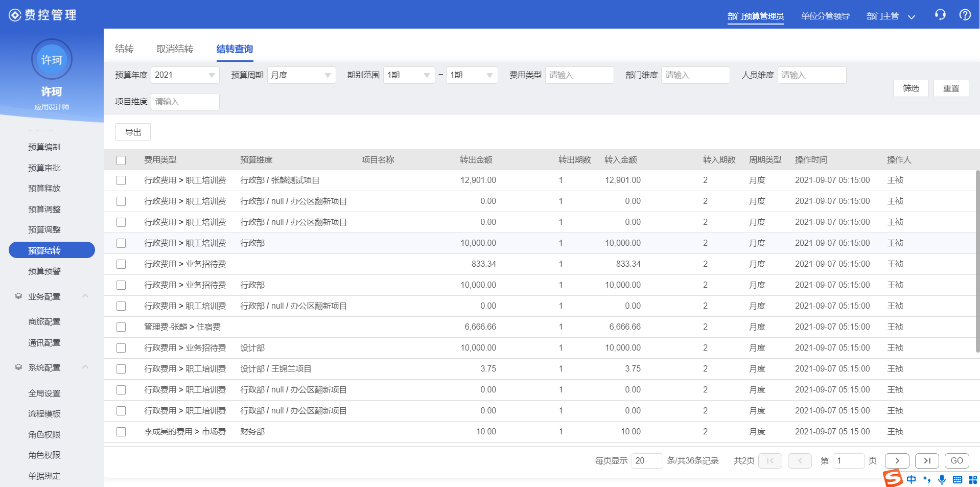This screenshot has height=487, width=980.
Task: Open 通讯配置 in sidebar
Action: (44, 343)
